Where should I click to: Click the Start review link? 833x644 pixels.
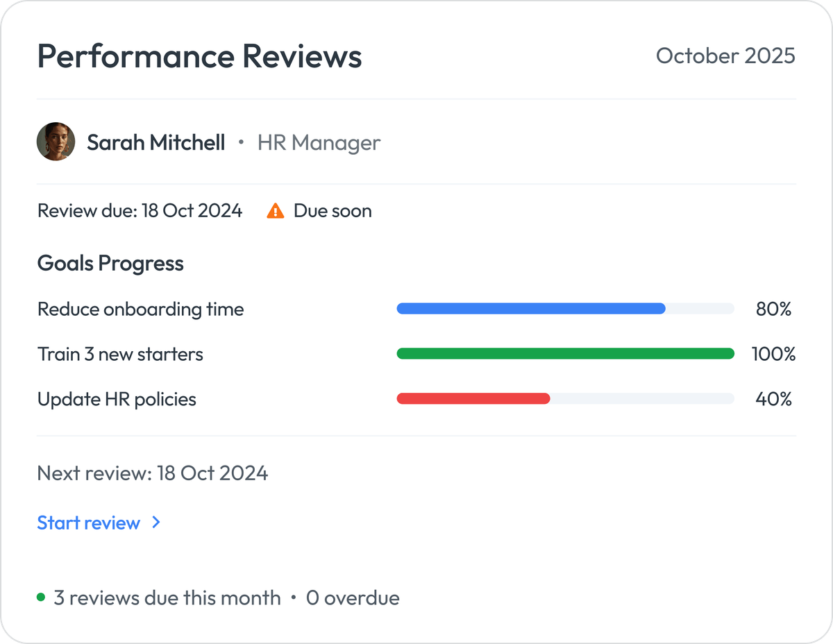90,522
